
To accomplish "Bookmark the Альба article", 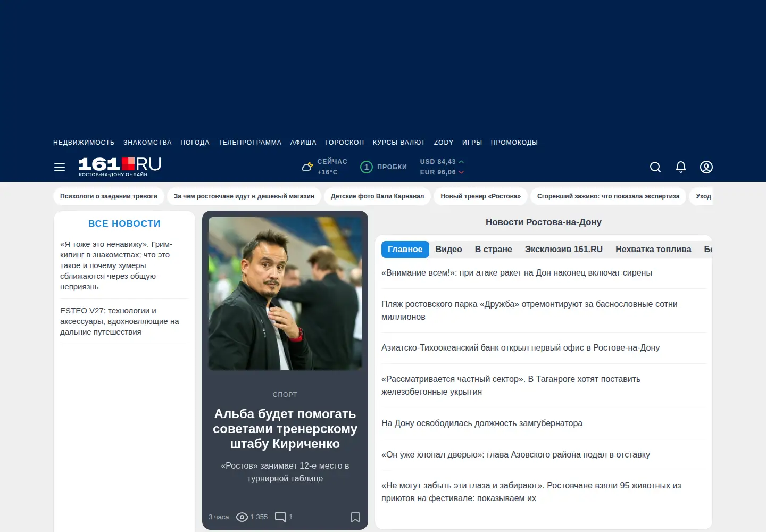I will [x=355, y=517].
